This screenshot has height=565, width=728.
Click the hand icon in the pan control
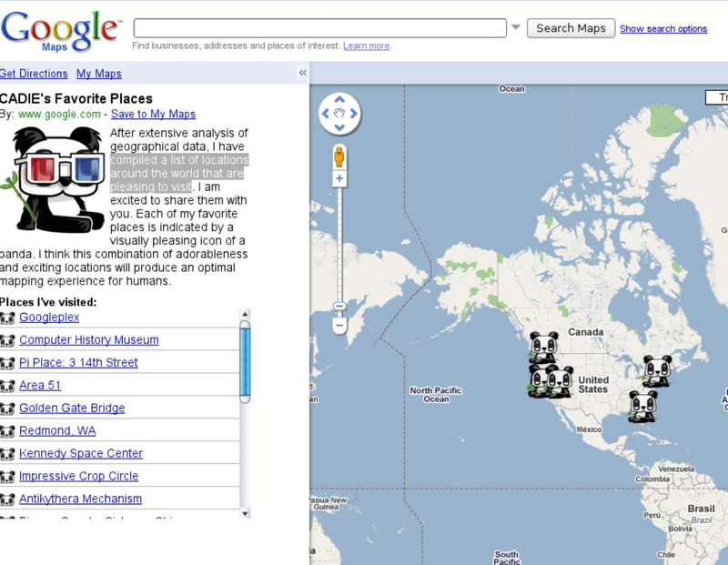click(x=339, y=113)
